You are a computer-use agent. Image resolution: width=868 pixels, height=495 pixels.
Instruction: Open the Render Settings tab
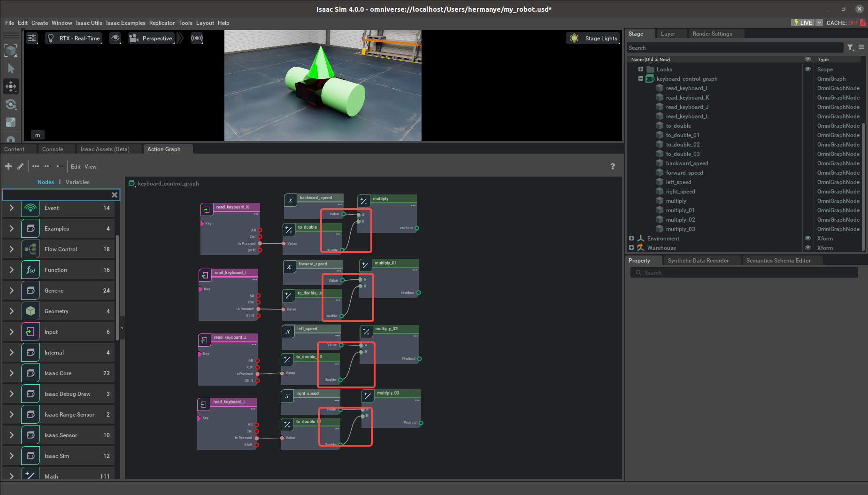pos(712,33)
